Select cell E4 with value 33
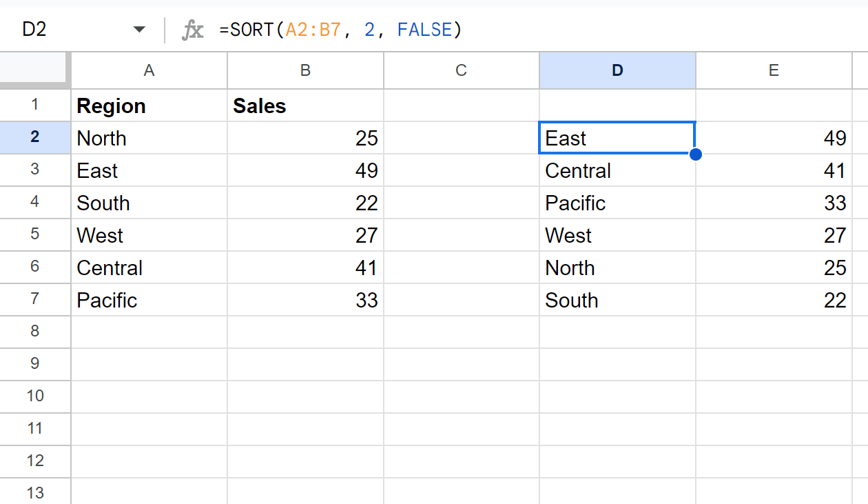Viewport: 868px width, 504px height. click(x=774, y=203)
